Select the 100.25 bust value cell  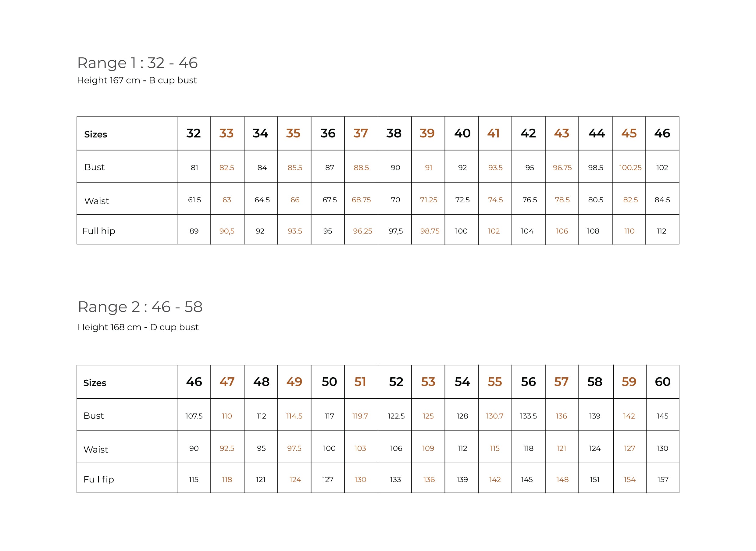(630, 168)
